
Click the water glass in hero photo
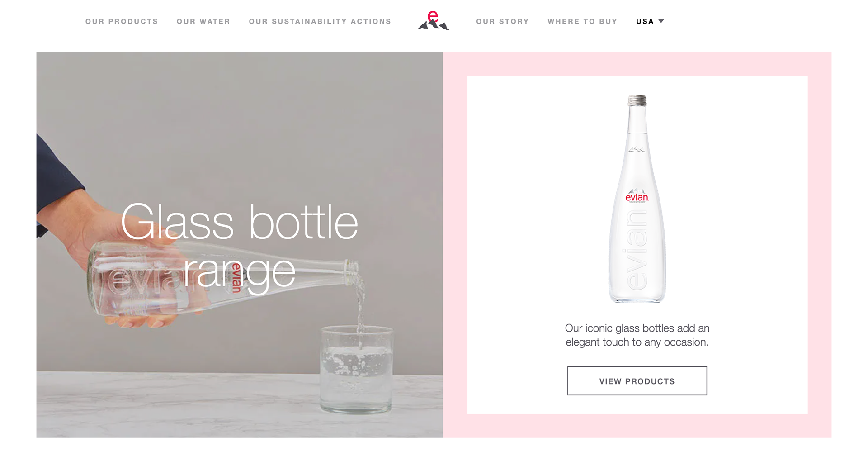[356, 369]
